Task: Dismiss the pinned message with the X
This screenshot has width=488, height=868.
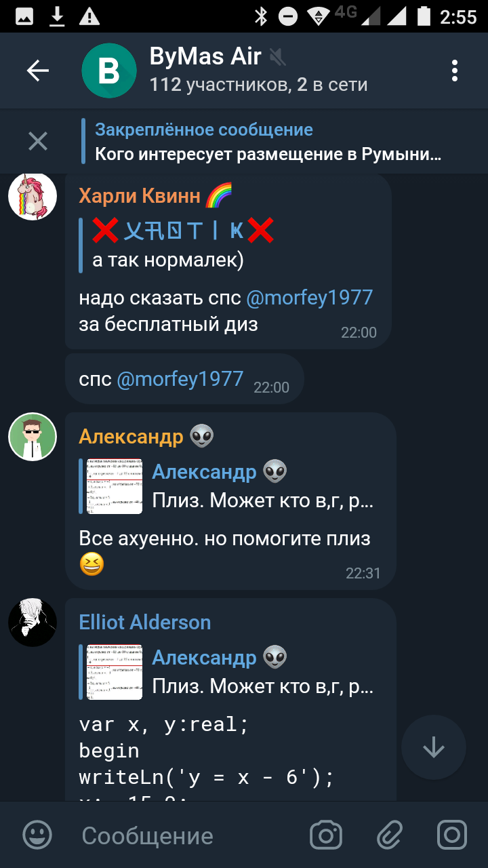Action: pyautogui.click(x=38, y=141)
